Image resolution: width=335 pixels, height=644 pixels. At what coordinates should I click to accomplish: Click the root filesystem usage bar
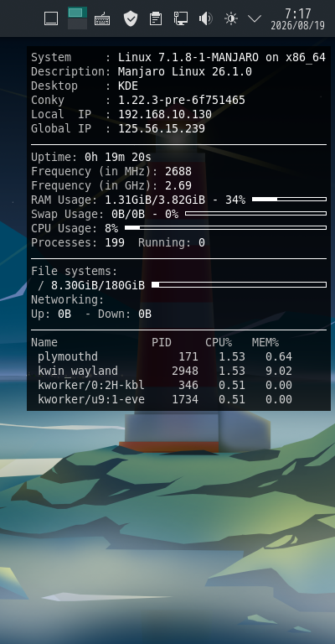pos(239,284)
